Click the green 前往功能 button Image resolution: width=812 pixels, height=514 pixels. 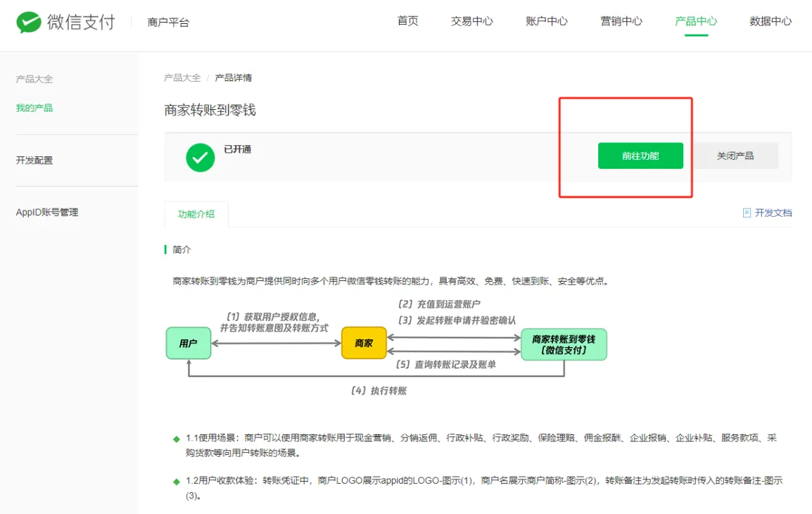pos(640,156)
